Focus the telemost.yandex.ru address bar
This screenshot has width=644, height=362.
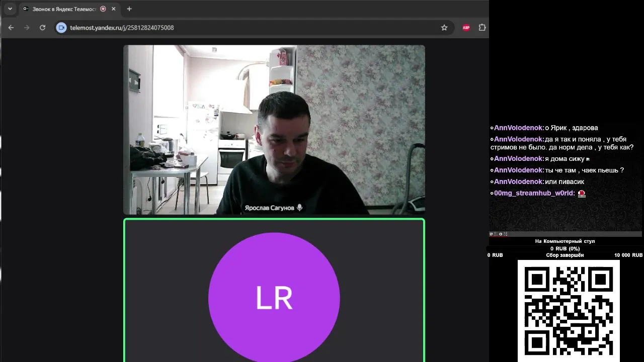coord(254,28)
